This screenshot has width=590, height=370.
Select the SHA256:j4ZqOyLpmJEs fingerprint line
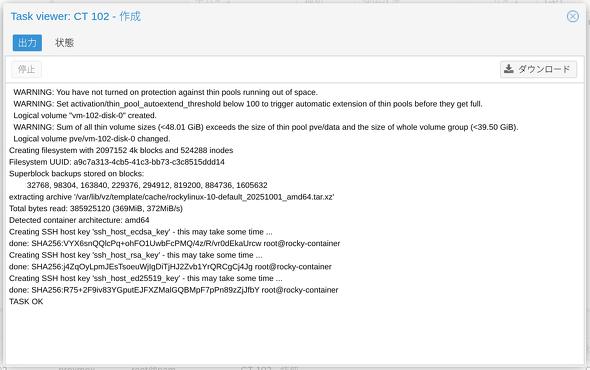(x=170, y=266)
